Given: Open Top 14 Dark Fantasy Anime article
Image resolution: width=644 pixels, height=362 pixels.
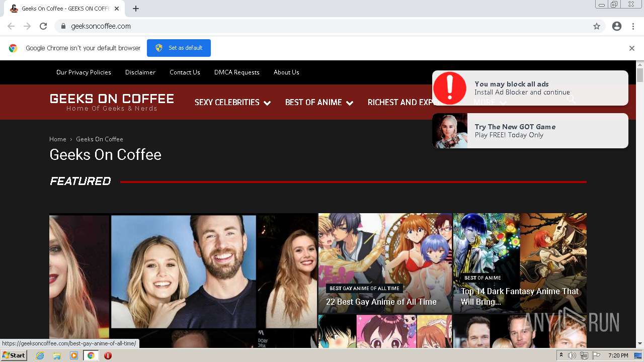Looking at the screenshot, I should click(x=520, y=297).
